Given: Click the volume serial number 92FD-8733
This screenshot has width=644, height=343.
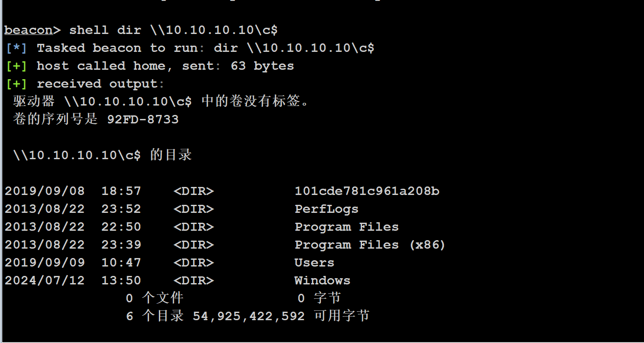Looking at the screenshot, I should point(143,120).
